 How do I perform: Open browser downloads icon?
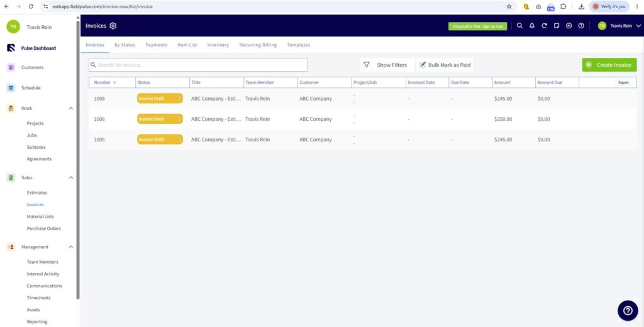click(581, 6)
